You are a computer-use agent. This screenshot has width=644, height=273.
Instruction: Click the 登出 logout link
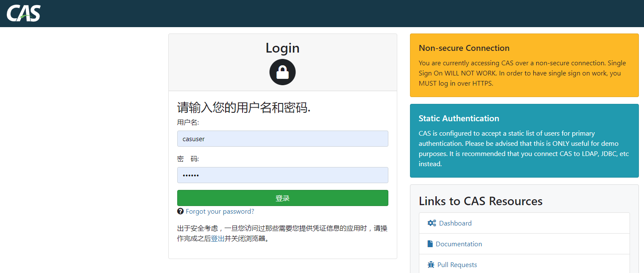point(217,239)
